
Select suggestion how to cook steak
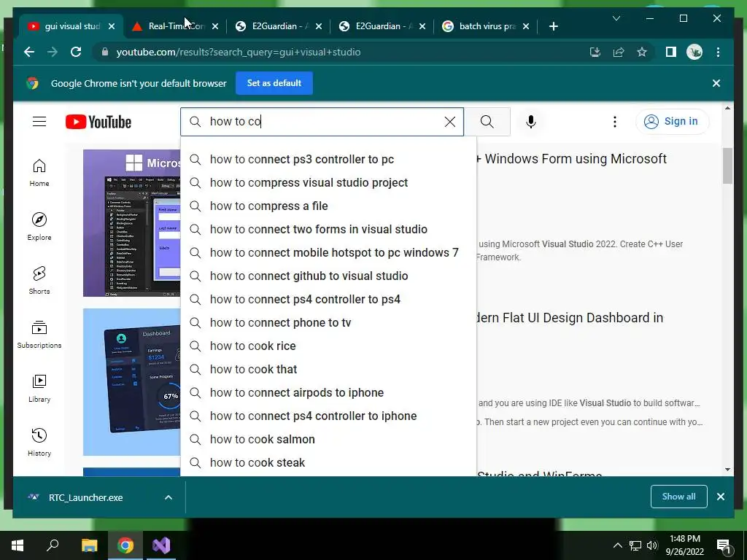click(x=328, y=462)
